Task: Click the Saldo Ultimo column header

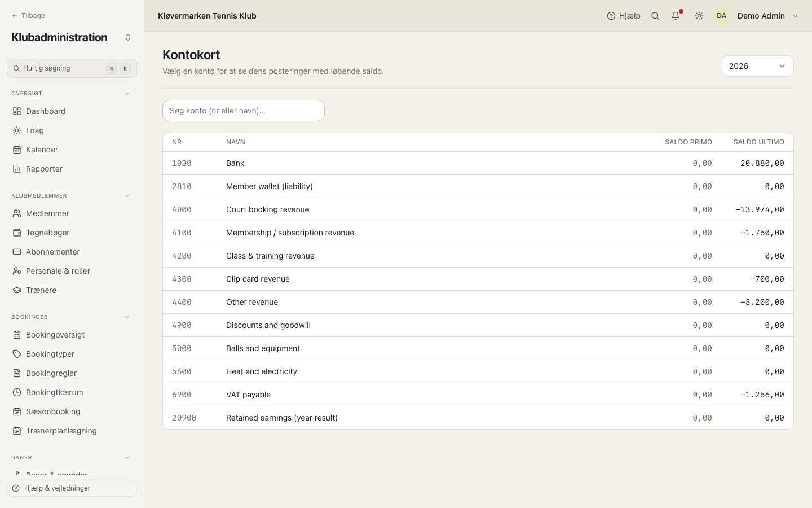Action: pyautogui.click(x=758, y=142)
